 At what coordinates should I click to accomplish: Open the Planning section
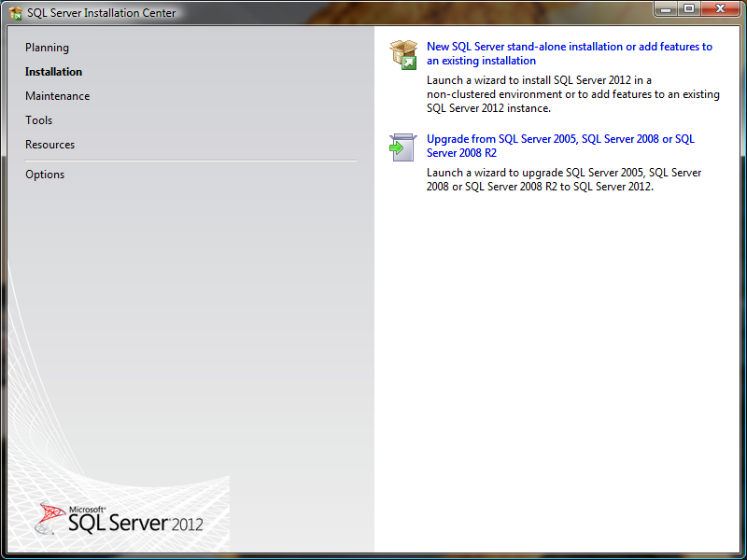tap(48, 48)
